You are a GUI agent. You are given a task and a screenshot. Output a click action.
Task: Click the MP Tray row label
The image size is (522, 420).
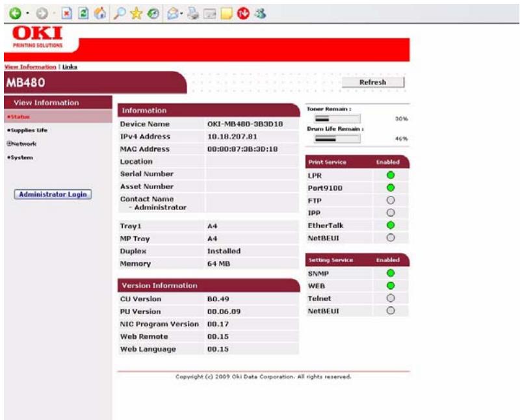pyautogui.click(x=135, y=239)
